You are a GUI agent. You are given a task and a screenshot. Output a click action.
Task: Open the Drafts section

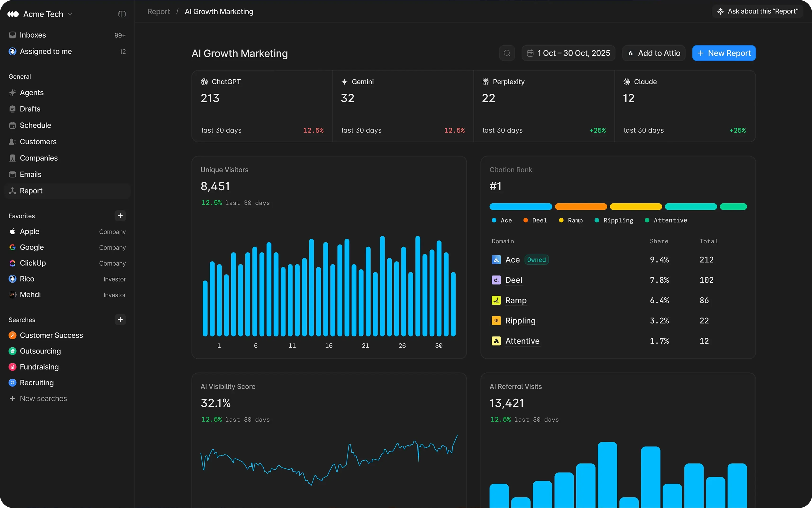point(67,109)
